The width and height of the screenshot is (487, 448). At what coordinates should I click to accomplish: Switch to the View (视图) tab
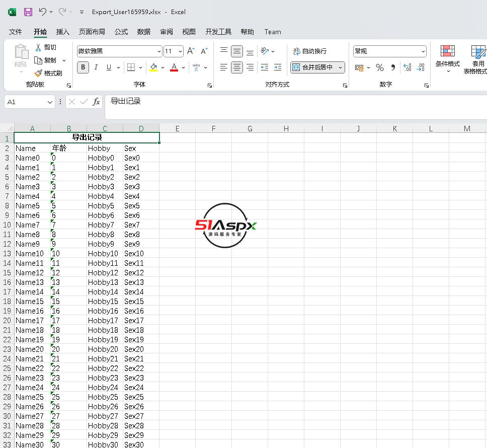189,32
